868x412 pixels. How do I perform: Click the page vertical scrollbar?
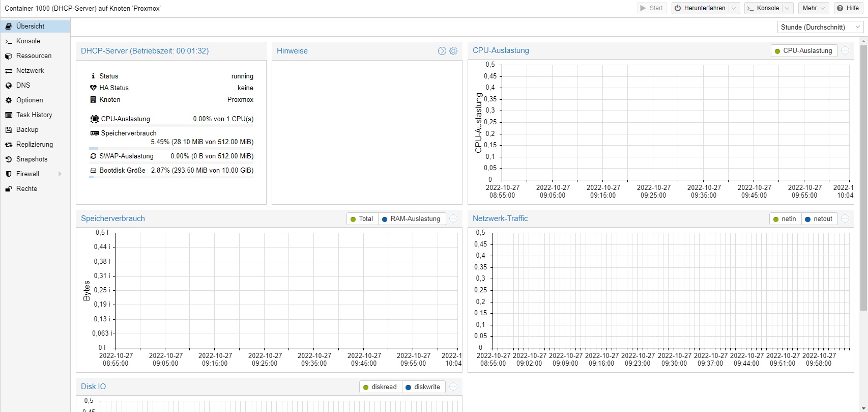(x=863, y=178)
